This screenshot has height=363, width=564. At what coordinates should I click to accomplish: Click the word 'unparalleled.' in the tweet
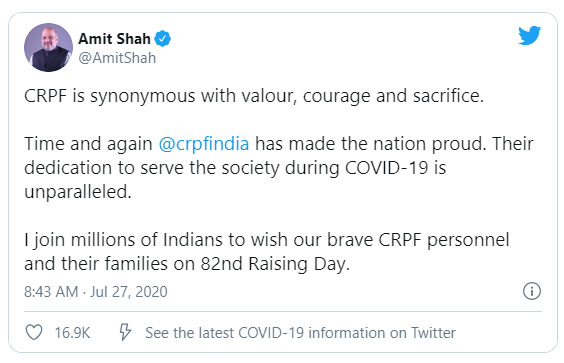(78, 192)
